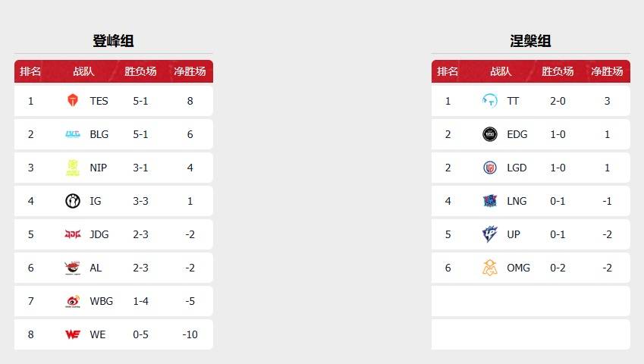
Task: Click 净胜场 header in 登峰组 table
Action: pos(190,71)
